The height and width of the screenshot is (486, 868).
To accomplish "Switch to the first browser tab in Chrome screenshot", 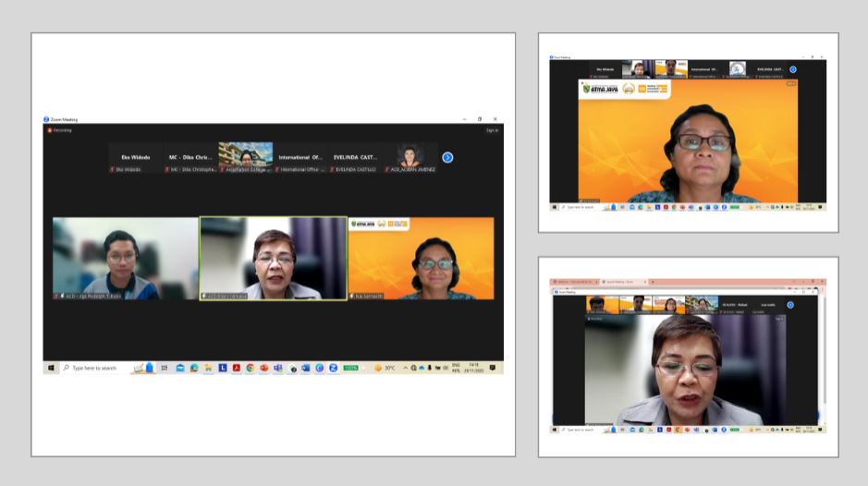I will pos(576,282).
